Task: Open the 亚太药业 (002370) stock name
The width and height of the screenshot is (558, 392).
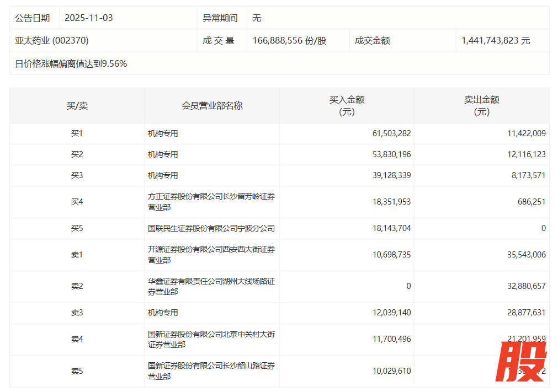Action: (52, 41)
